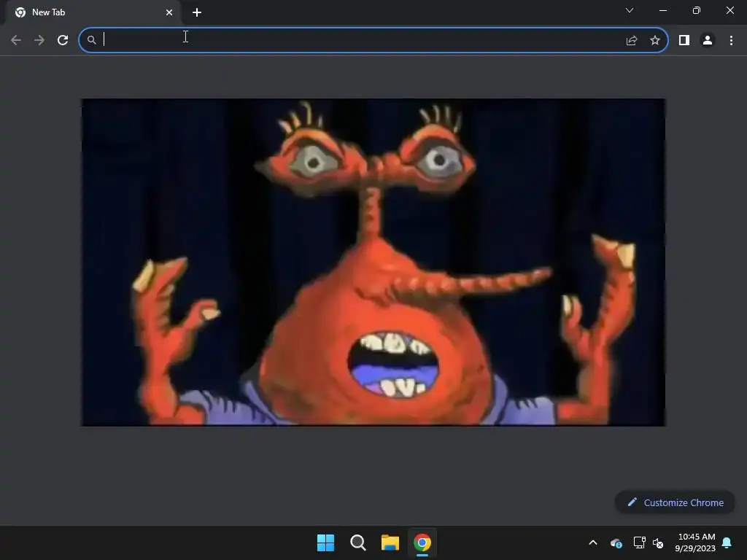747x560 pixels.
Task: Open a new tab with the plus button
Action: click(x=197, y=12)
